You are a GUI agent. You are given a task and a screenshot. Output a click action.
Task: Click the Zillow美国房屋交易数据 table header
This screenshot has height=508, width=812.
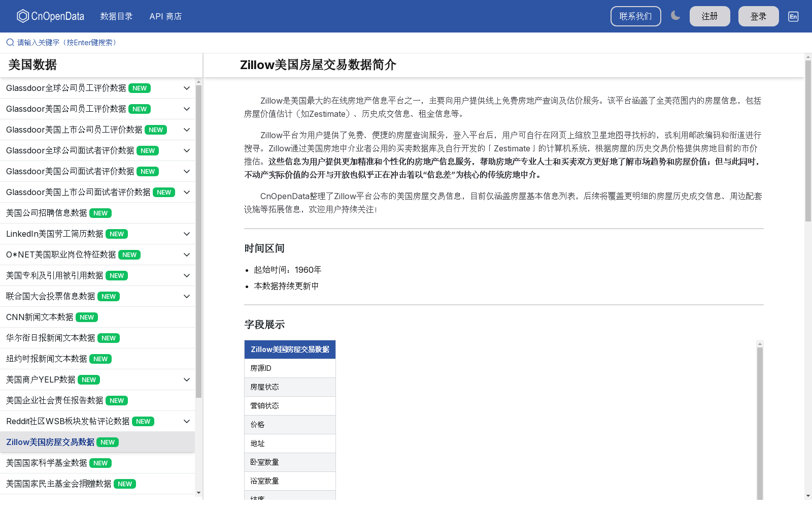click(290, 350)
